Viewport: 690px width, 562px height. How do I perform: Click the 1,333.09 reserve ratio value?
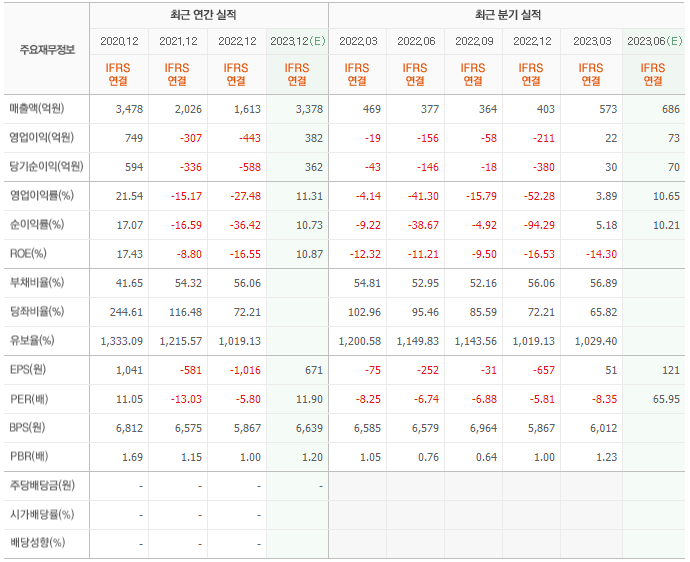click(x=121, y=341)
